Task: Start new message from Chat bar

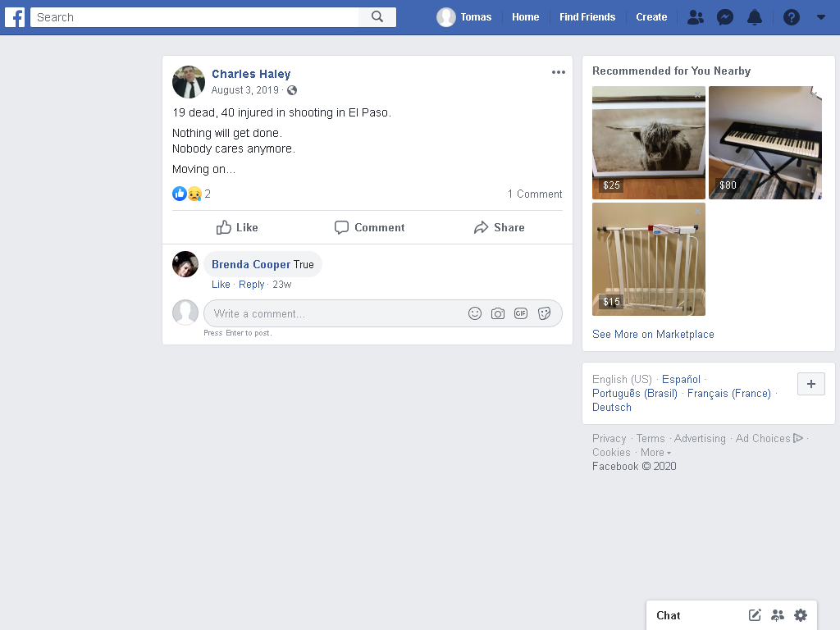Action: pos(755,615)
